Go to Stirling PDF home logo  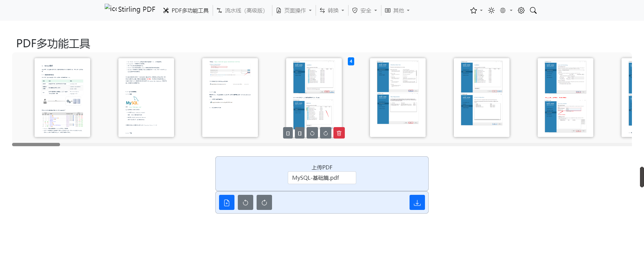(130, 9)
